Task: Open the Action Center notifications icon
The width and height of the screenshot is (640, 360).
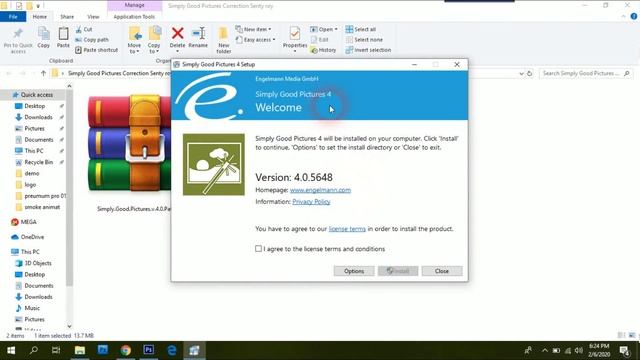Action: click(624, 351)
